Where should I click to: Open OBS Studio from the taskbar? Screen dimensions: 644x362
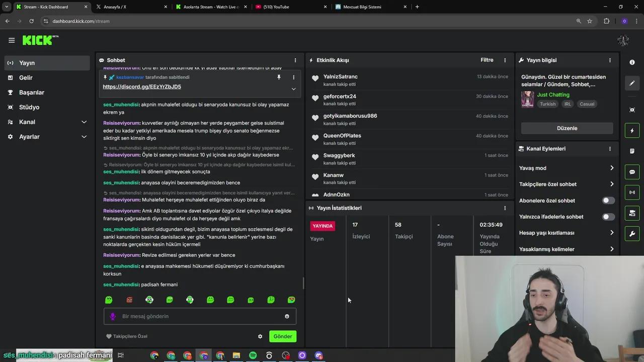pyautogui.click(x=286, y=355)
